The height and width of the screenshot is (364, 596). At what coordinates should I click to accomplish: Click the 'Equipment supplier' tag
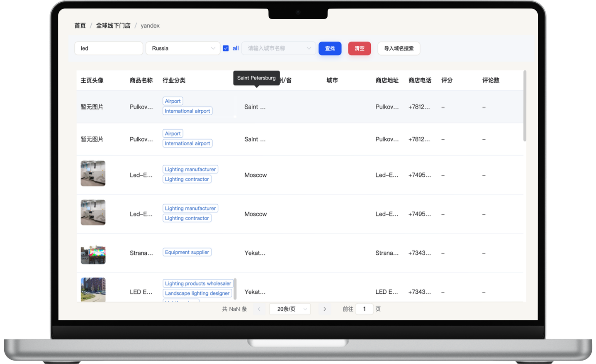tap(187, 252)
